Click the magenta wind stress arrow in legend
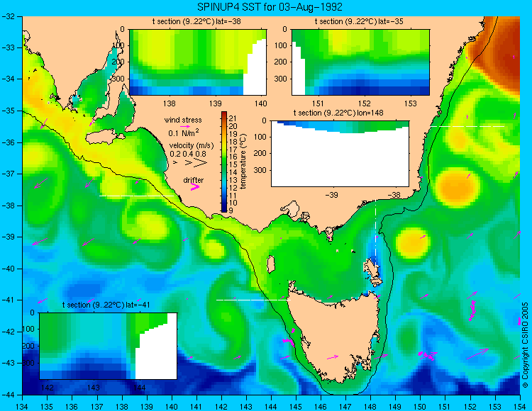Image resolution: width=532 pixels, height=411 pixels. click(185, 126)
